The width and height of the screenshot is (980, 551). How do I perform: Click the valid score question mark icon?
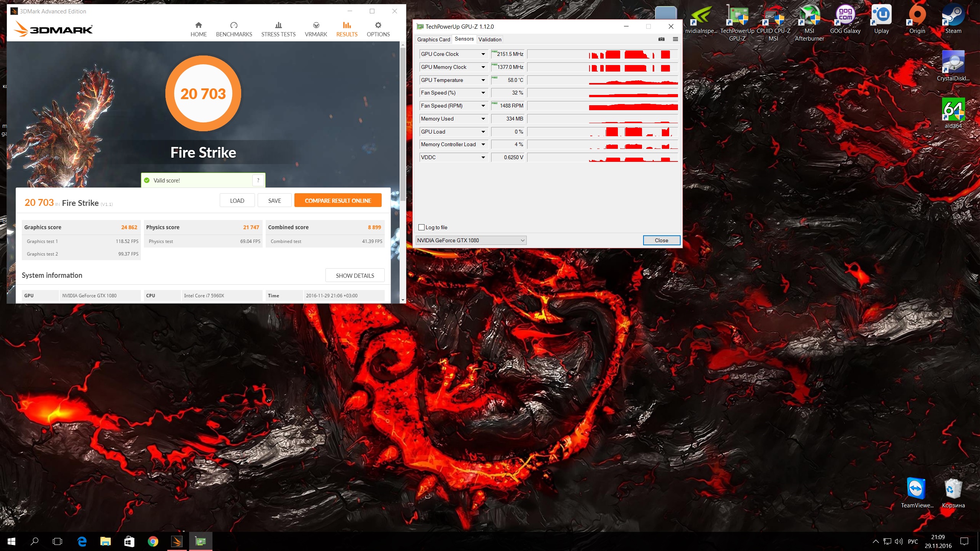point(258,180)
